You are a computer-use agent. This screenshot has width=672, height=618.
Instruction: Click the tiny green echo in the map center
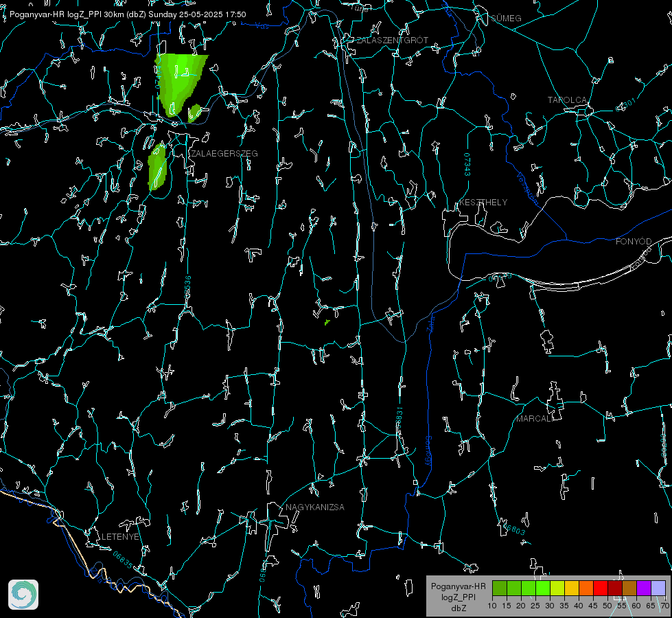click(327, 322)
